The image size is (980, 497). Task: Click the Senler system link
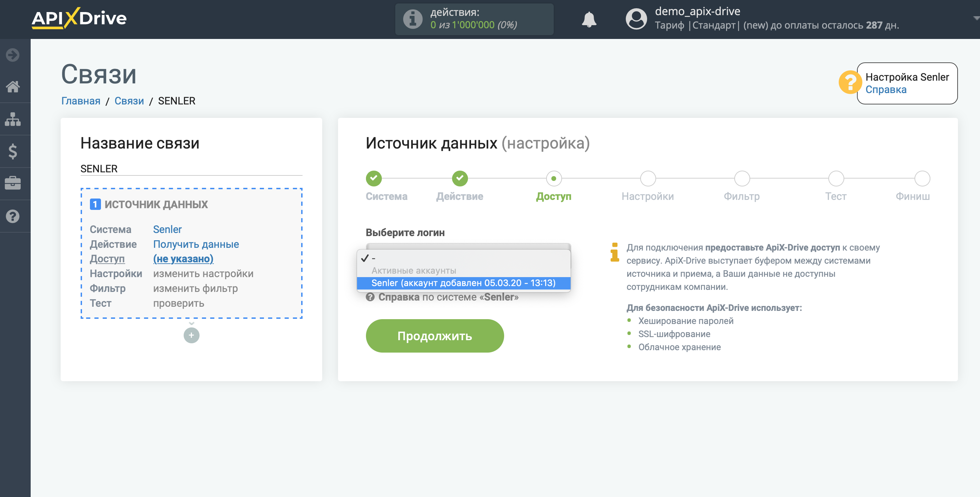tap(167, 229)
